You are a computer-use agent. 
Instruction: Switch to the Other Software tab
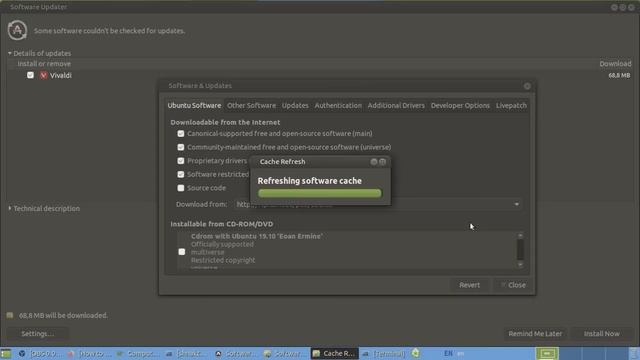[x=251, y=106]
